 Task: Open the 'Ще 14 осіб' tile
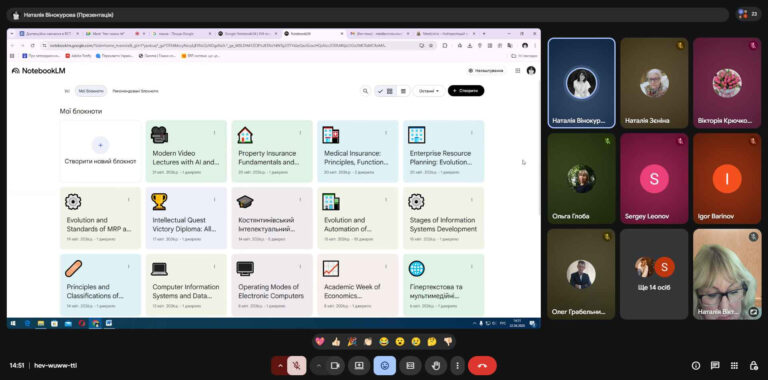(x=654, y=274)
